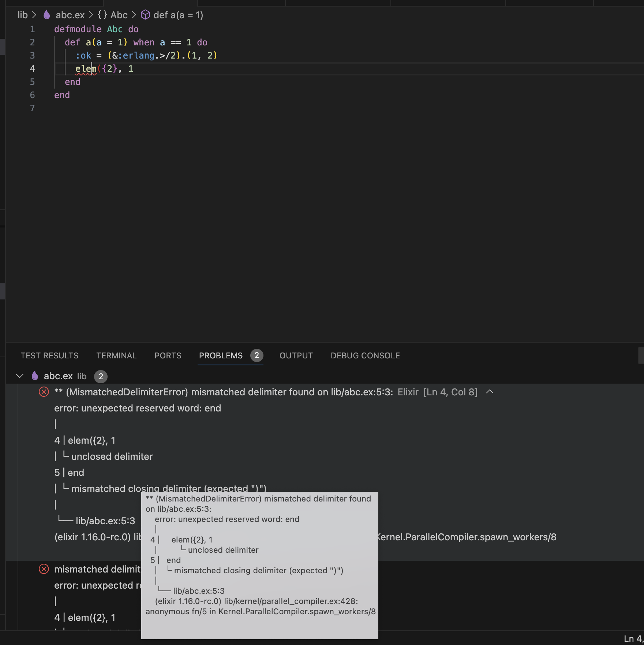Open the DEBUG CONSOLE tab
The image size is (644, 645).
click(365, 355)
